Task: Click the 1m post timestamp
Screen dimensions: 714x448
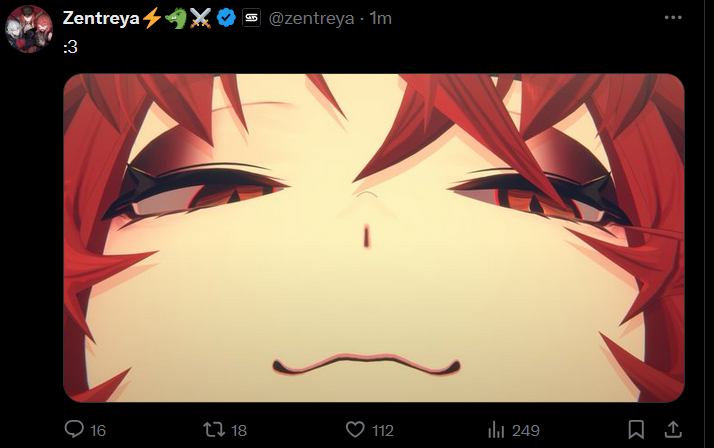Action: (x=381, y=18)
